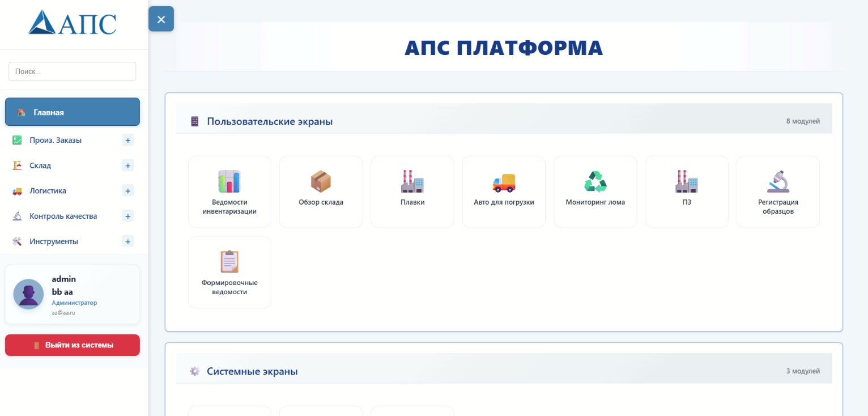The image size is (868, 416).
Task: Click the АПС logo
Action: (73, 23)
